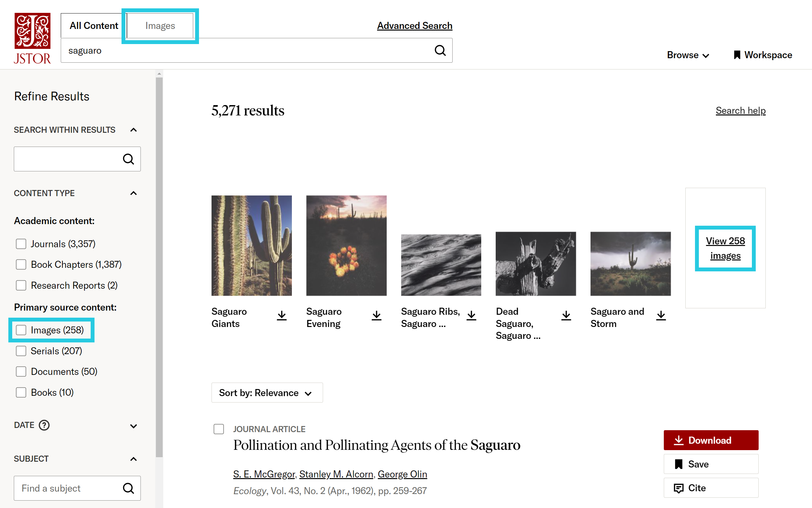Check the Documents (50) filter

(x=21, y=372)
